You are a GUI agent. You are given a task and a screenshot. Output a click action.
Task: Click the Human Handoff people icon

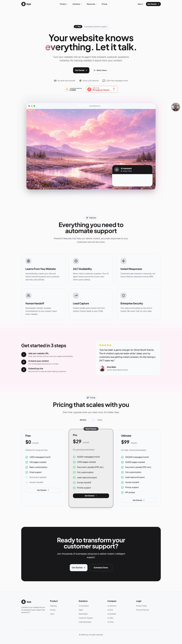click(28, 296)
